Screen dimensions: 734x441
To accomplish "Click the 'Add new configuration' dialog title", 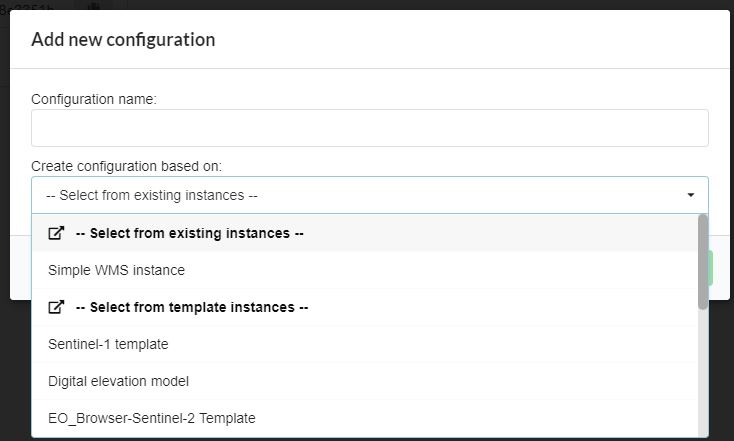I will [123, 40].
